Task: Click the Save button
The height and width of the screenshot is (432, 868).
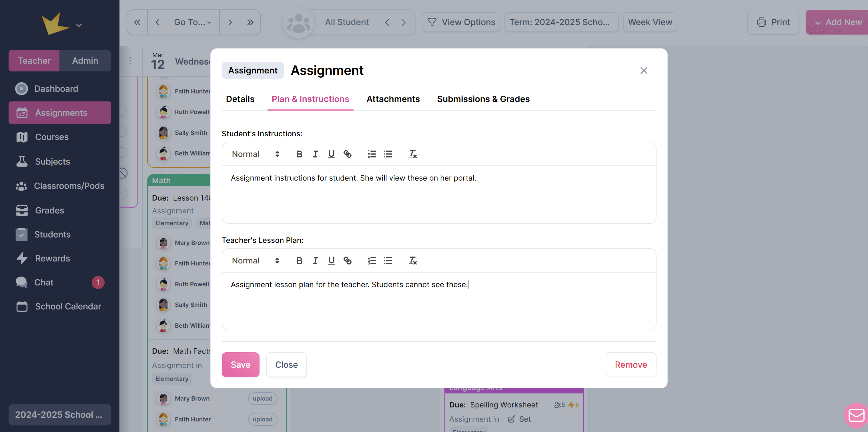Action: click(240, 365)
